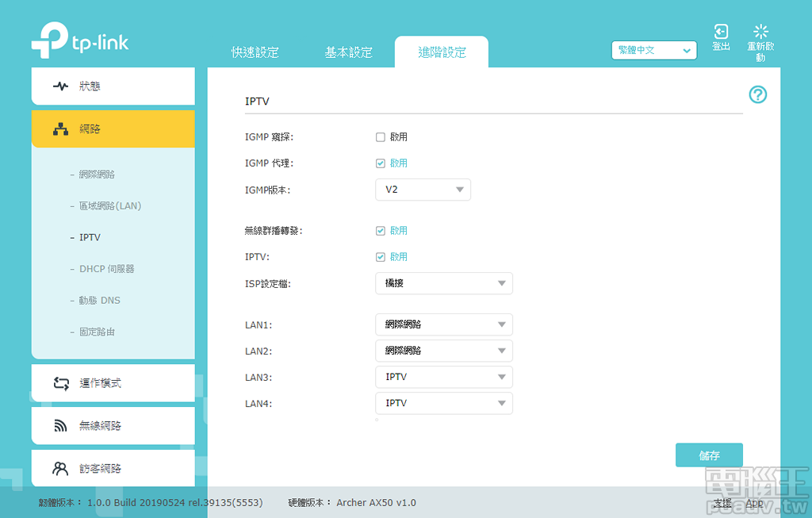Click the 儲存 save button
Screen dimensions: 812x518
[708, 455]
